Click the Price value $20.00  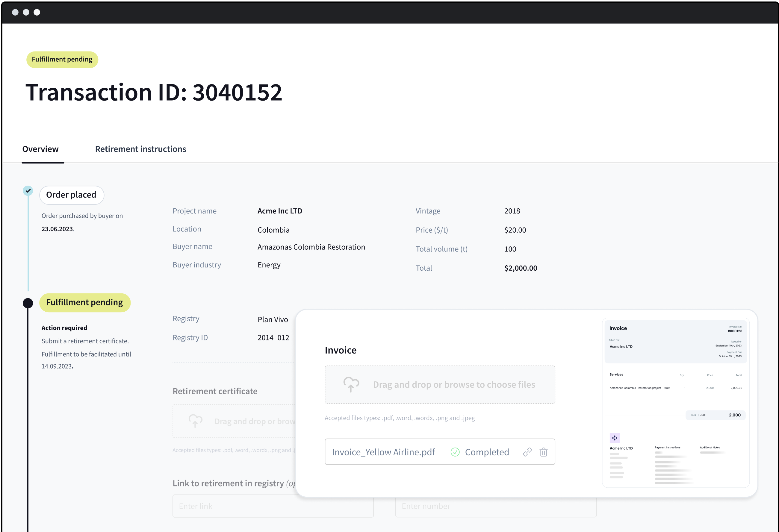tap(515, 230)
